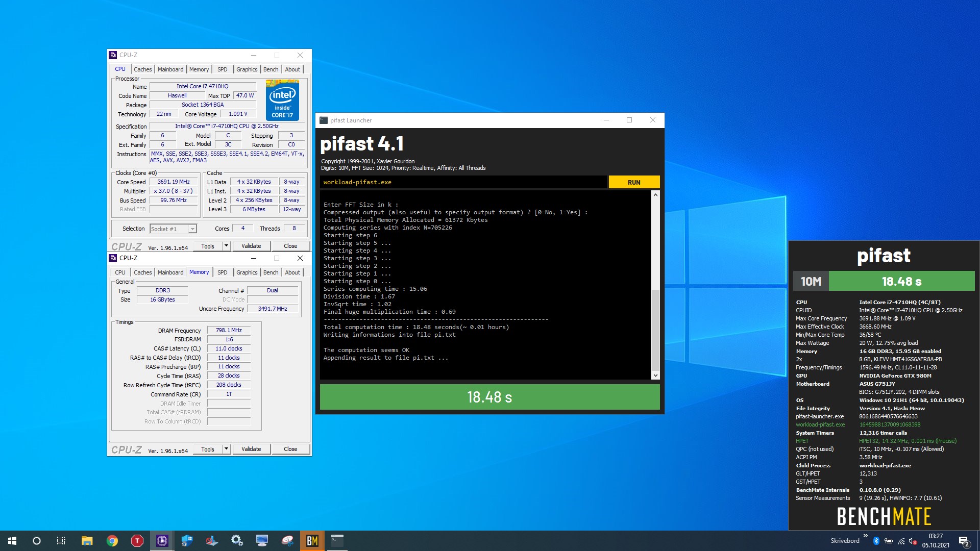The height and width of the screenshot is (551, 980).
Task: Click Tools button in lower CPU-Z window
Action: pyautogui.click(x=208, y=449)
